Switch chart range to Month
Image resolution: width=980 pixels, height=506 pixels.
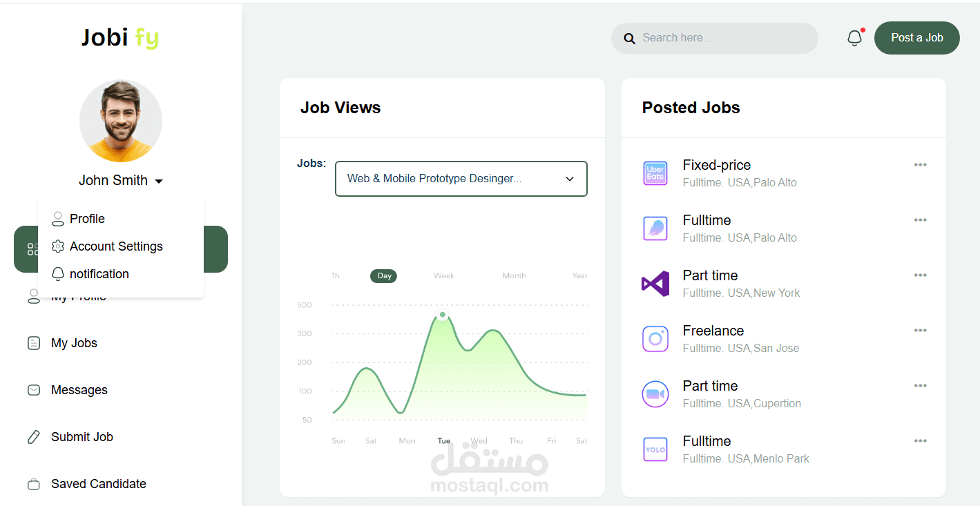(514, 276)
